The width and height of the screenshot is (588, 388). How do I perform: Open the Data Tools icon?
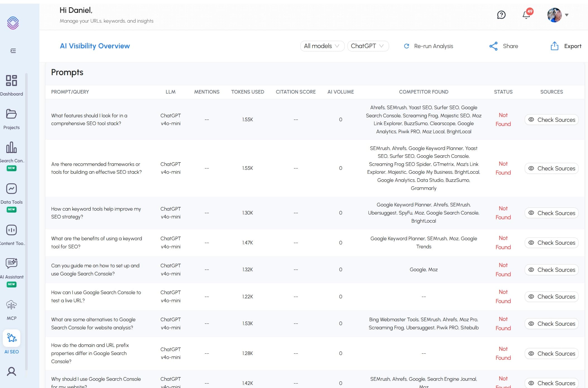[x=11, y=189]
